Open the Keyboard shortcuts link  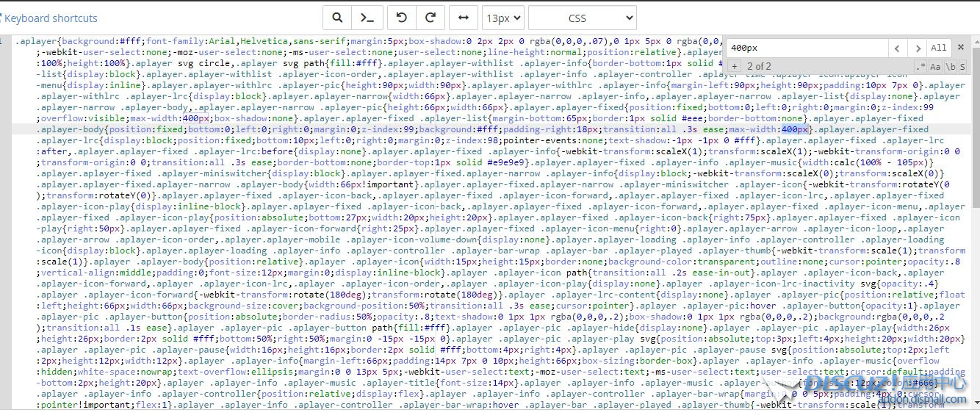pos(51,18)
